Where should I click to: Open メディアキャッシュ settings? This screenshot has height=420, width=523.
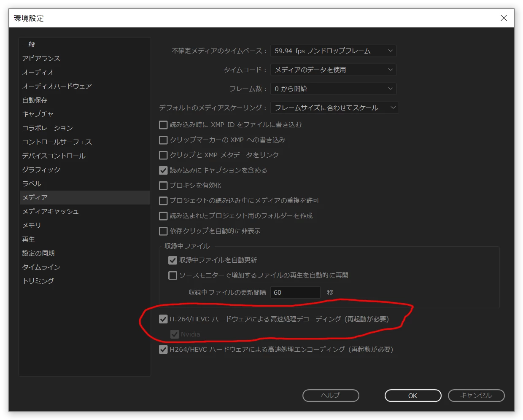pos(84,211)
